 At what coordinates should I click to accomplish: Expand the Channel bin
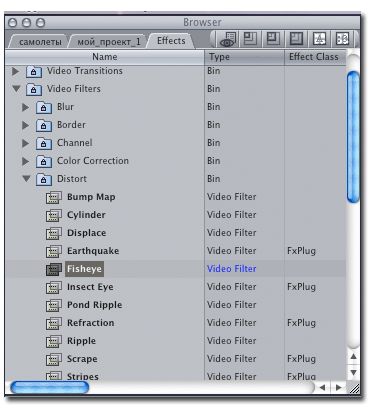click(26, 143)
